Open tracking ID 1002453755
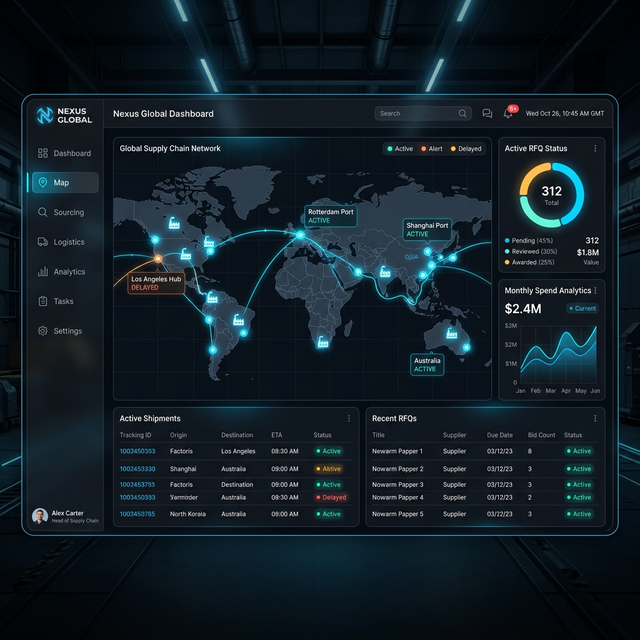Image resolution: width=640 pixels, height=640 pixels. pyautogui.click(x=137, y=485)
